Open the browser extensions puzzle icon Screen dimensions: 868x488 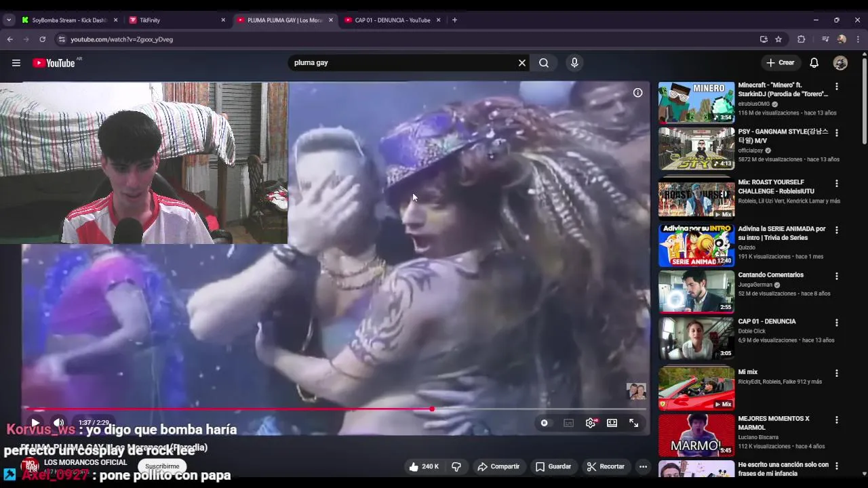point(801,39)
